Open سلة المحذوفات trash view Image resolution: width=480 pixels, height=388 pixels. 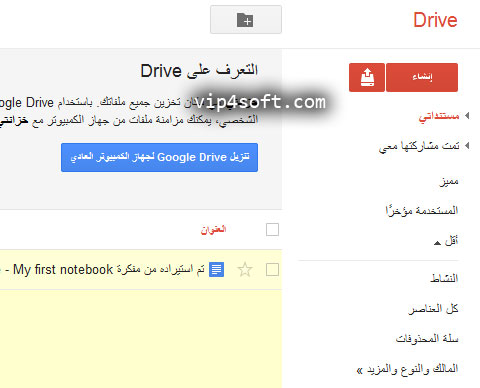427,339
